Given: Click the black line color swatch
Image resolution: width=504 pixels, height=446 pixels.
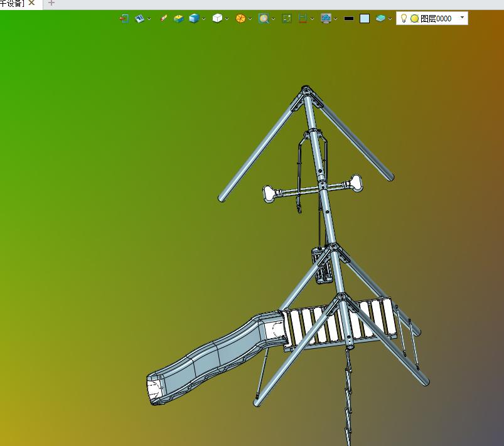Looking at the screenshot, I should point(349,19).
